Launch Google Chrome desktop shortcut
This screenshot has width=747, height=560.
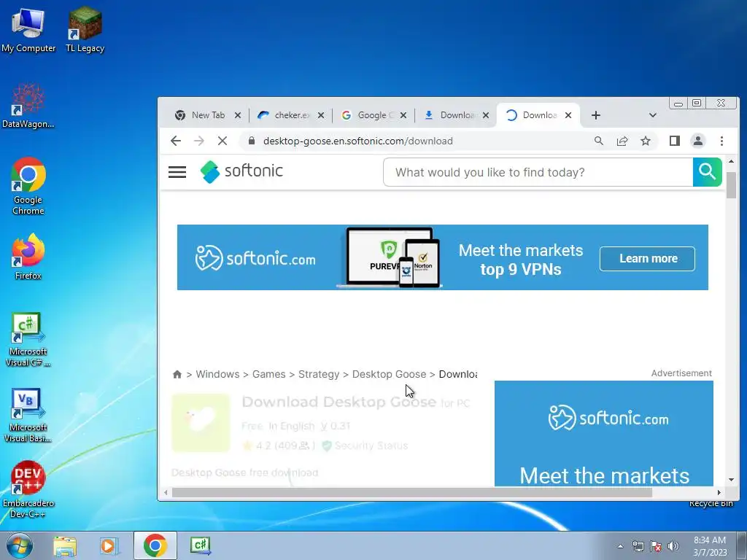(28, 186)
